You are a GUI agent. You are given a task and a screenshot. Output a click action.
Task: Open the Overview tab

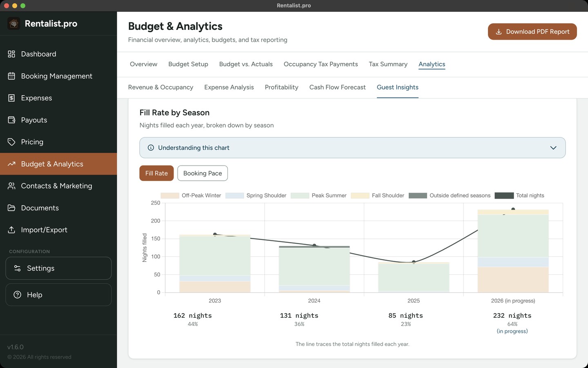[x=143, y=64]
